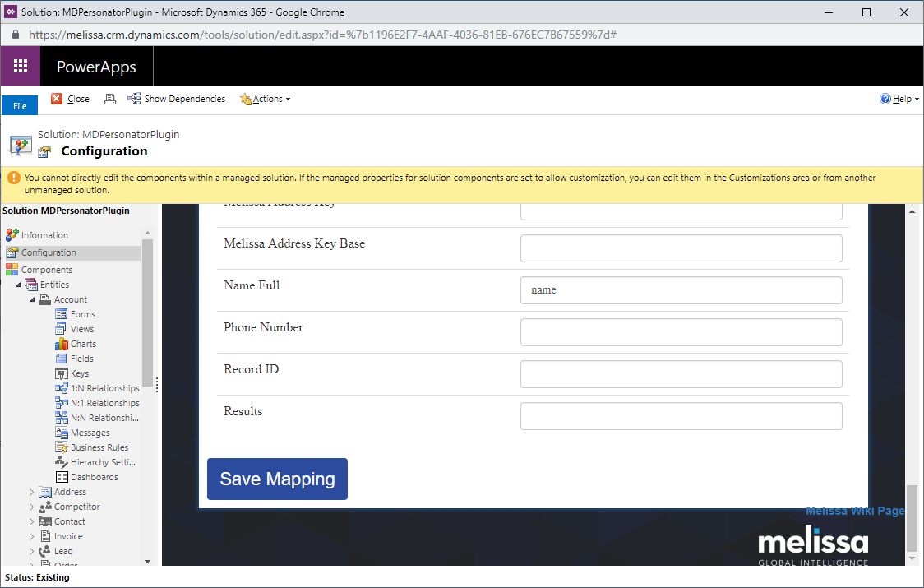Collapse the Account tree node
The height and width of the screenshot is (588, 924).
(x=32, y=299)
